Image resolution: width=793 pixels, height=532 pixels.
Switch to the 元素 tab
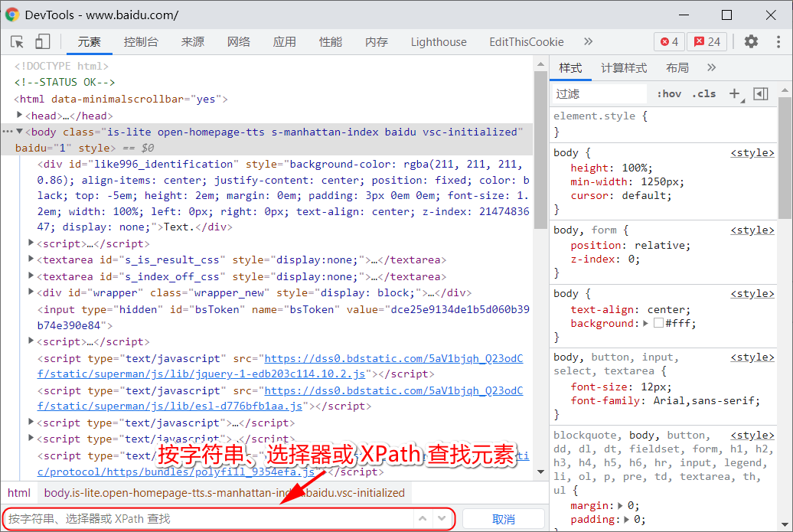tap(90, 42)
